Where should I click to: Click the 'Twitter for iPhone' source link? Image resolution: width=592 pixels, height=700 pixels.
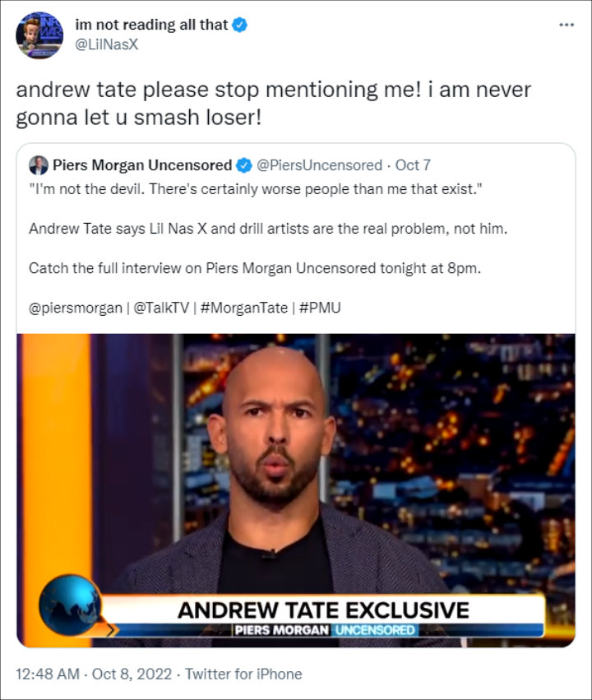[x=243, y=675]
